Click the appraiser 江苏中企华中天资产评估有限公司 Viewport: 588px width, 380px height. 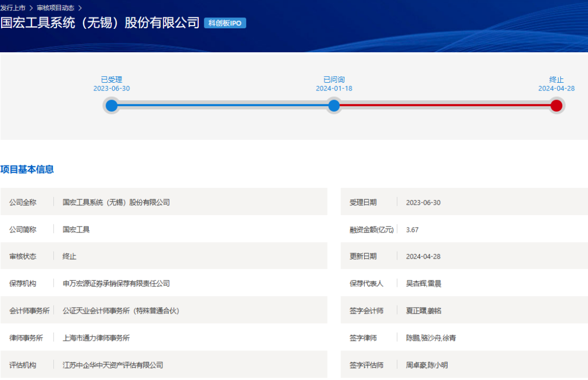pos(113,365)
